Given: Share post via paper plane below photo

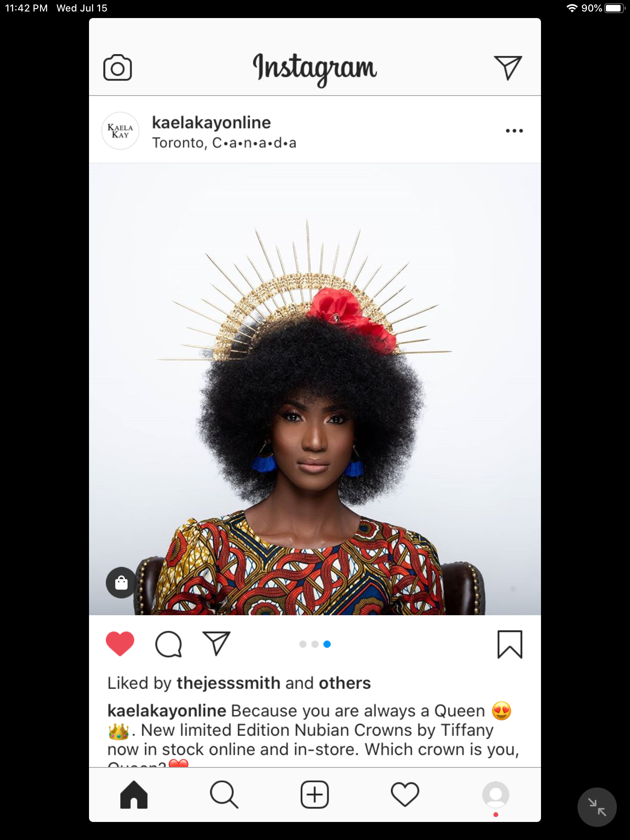Looking at the screenshot, I should 217,643.
